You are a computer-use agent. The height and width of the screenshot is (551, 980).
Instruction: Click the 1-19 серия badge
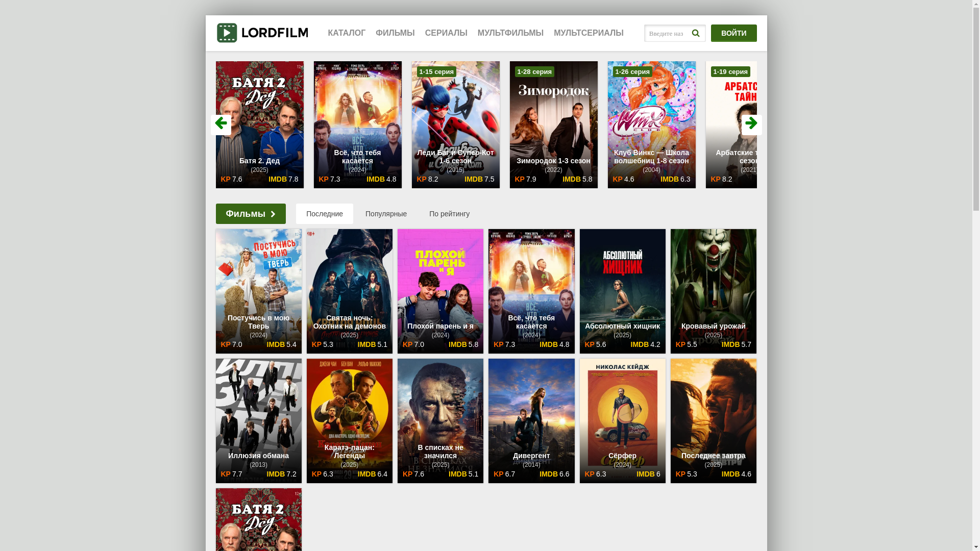point(730,72)
